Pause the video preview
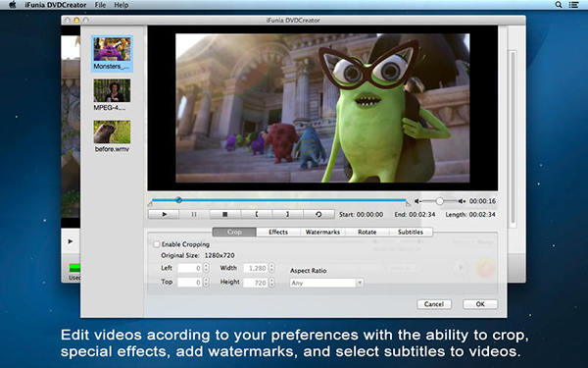Screen dimensions: 588x368 tap(194, 214)
